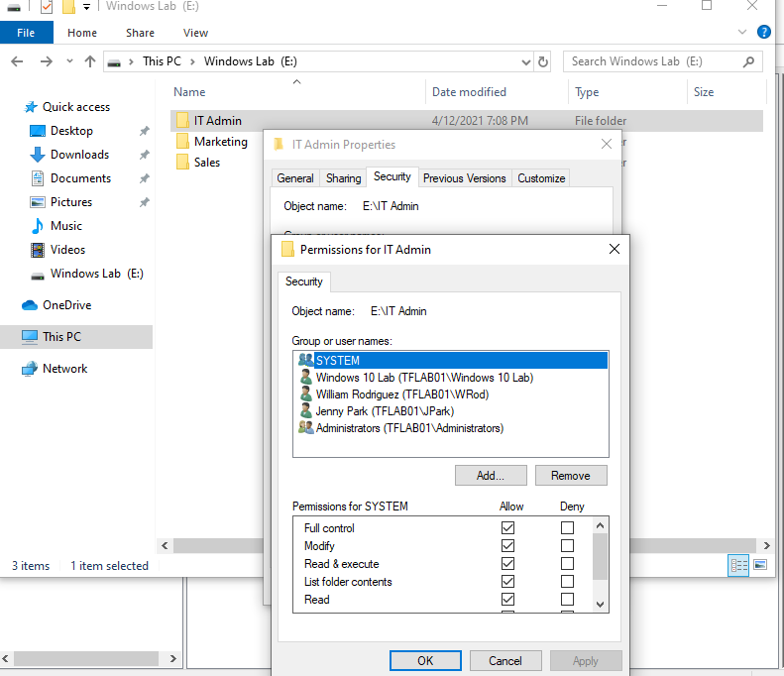This screenshot has width=784, height=676.
Task: Open the Home ribbon tab
Action: pyautogui.click(x=82, y=33)
